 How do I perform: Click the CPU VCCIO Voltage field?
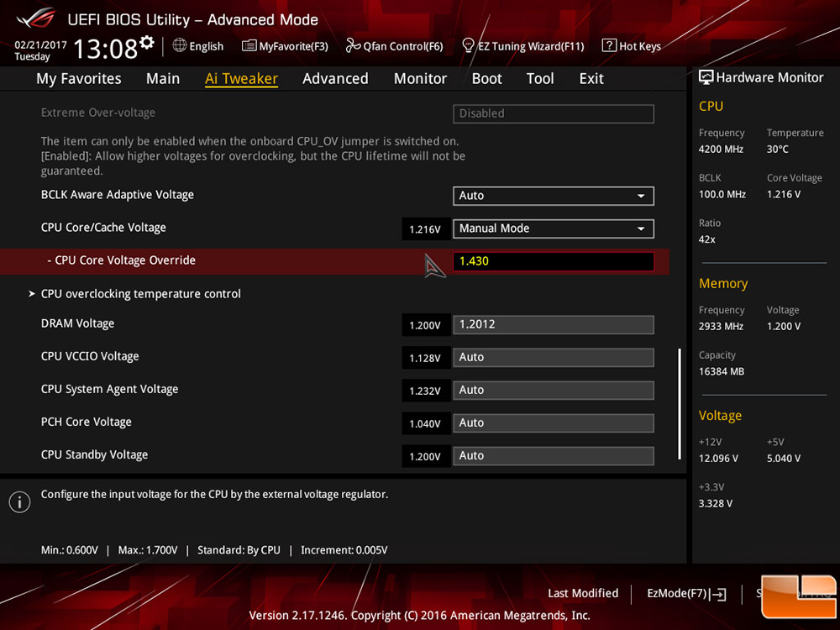(x=554, y=357)
